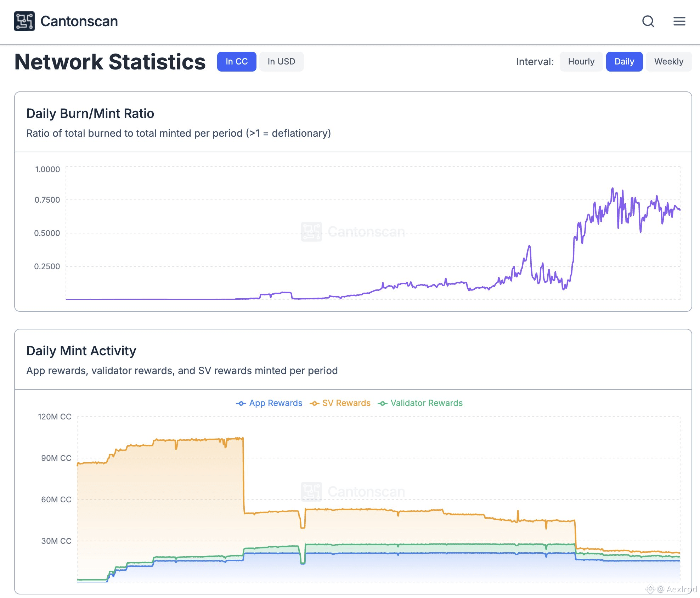Click the 0.7500 axis label

[47, 200]
